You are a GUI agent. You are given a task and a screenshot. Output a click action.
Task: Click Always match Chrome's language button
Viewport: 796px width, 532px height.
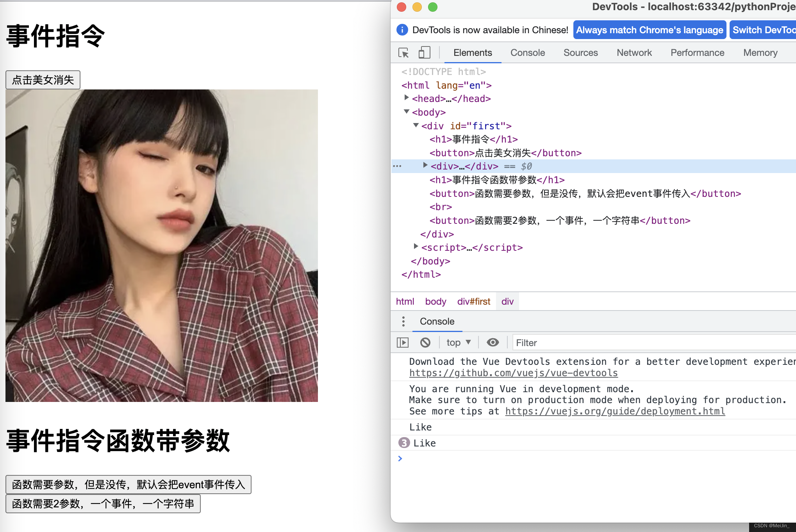point(649,30)
